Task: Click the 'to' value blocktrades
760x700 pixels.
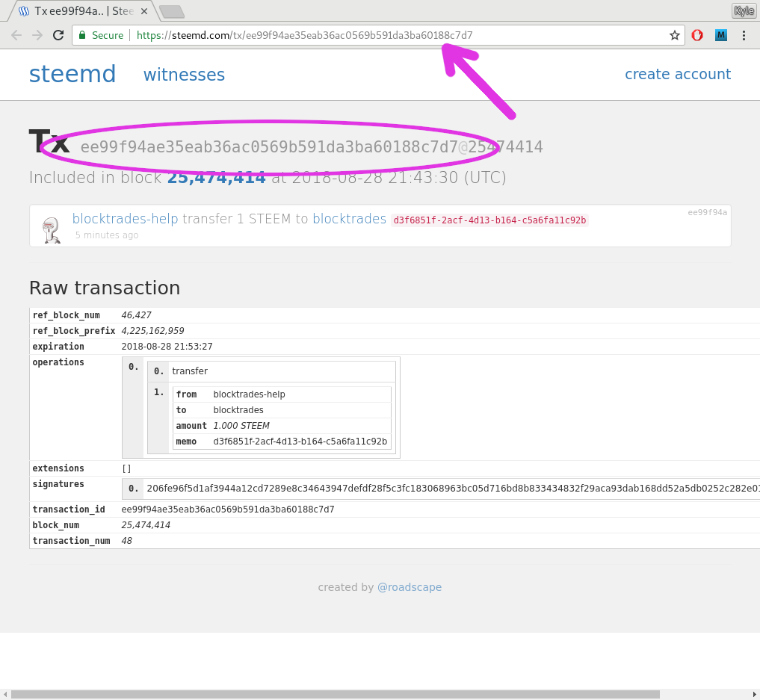Action: 238,410
